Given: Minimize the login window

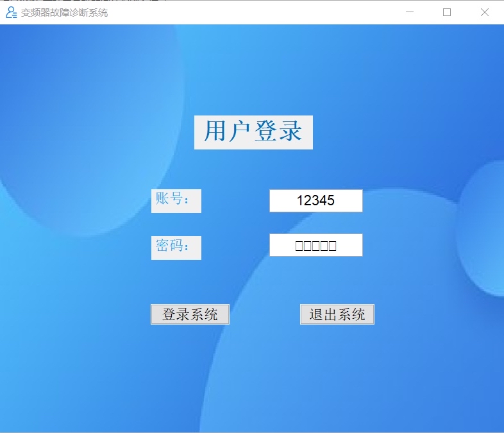Looking at the screenshot, I should coord(410,12).
